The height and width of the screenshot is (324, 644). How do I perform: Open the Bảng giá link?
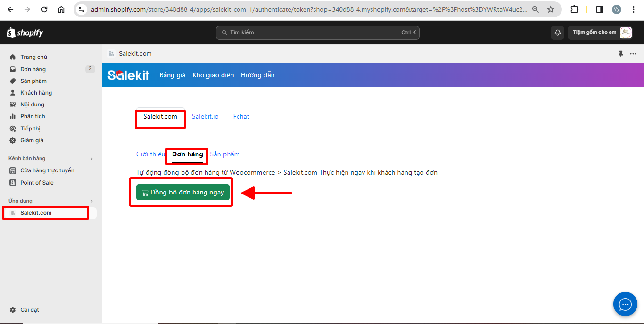(173, 75)
